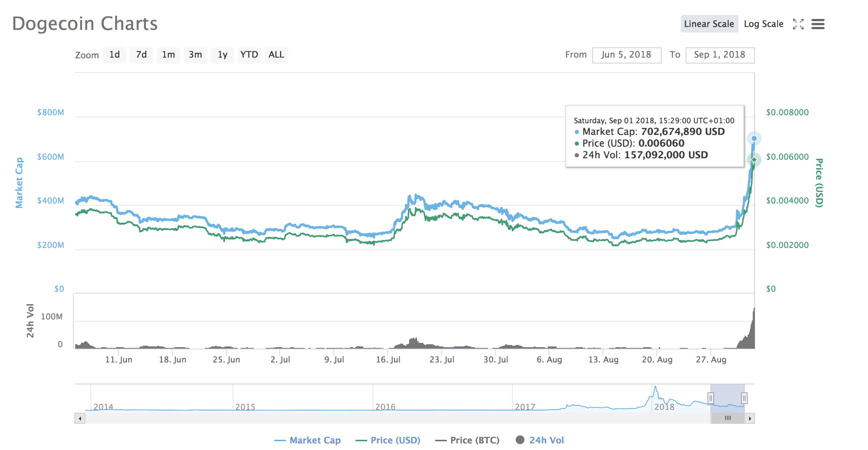Click the $600M axis label
Screen dimensions: 868x450
coord(51,157)
